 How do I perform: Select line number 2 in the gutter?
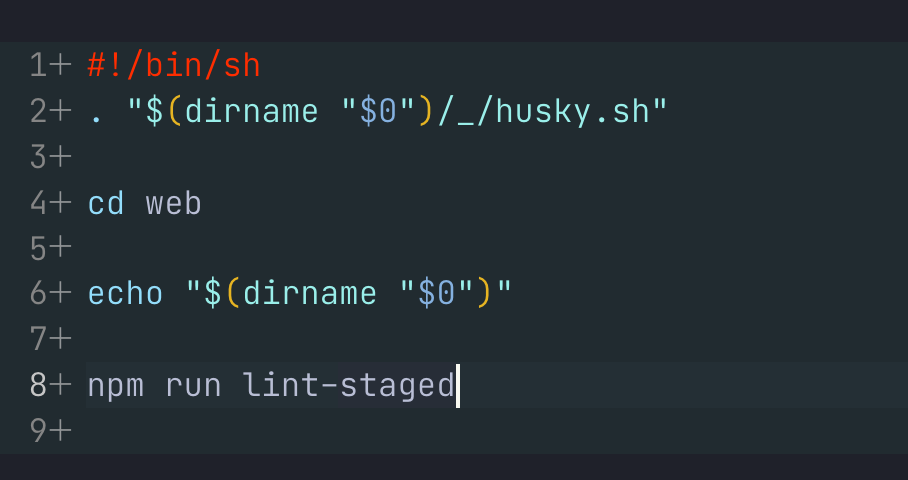point(39,112)
